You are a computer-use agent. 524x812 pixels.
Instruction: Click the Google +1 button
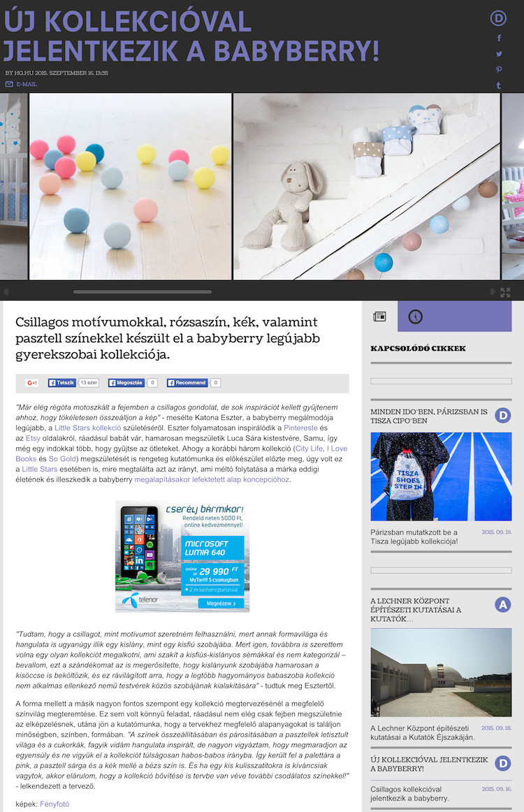point(31,383)
